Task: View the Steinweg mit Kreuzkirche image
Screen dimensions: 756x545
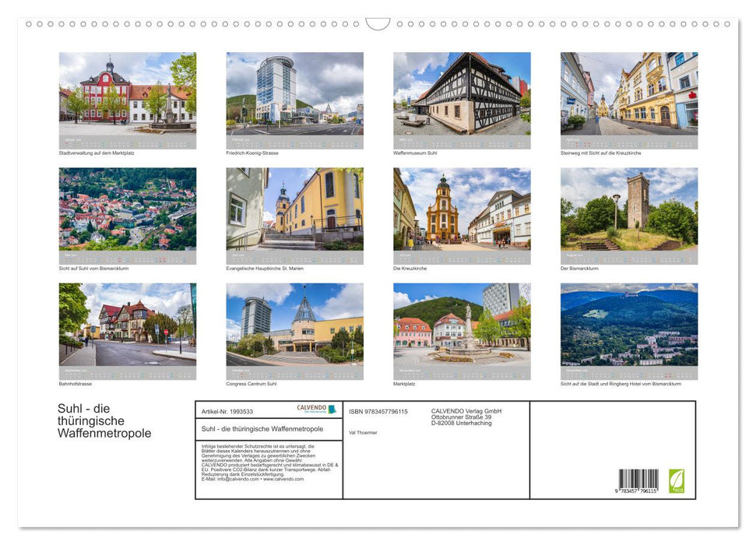Action: [628, 97]
